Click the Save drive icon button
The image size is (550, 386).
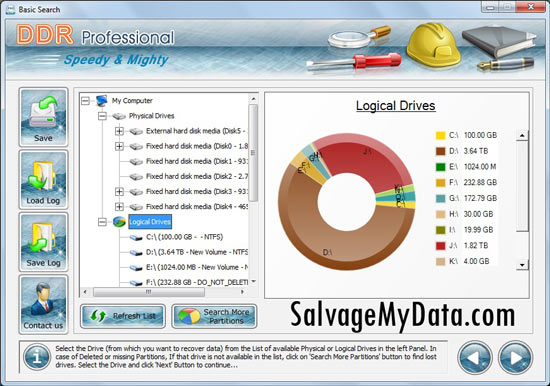point(43,117)
